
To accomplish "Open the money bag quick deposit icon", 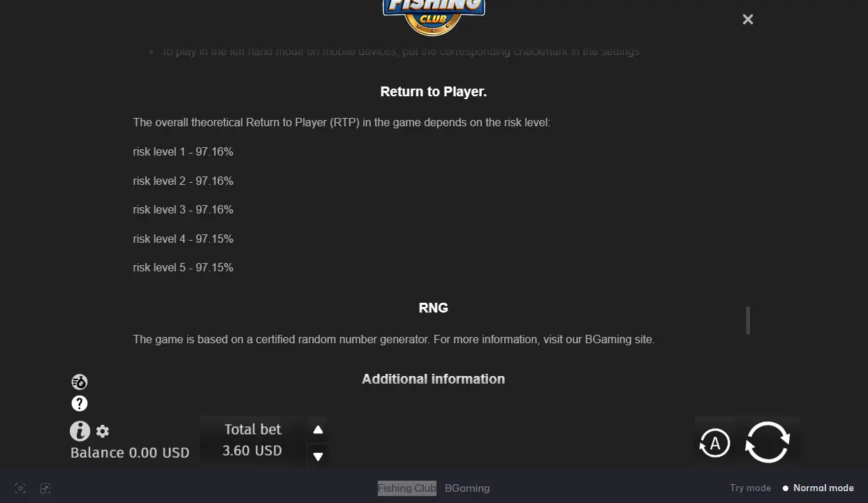I will 80,382.
